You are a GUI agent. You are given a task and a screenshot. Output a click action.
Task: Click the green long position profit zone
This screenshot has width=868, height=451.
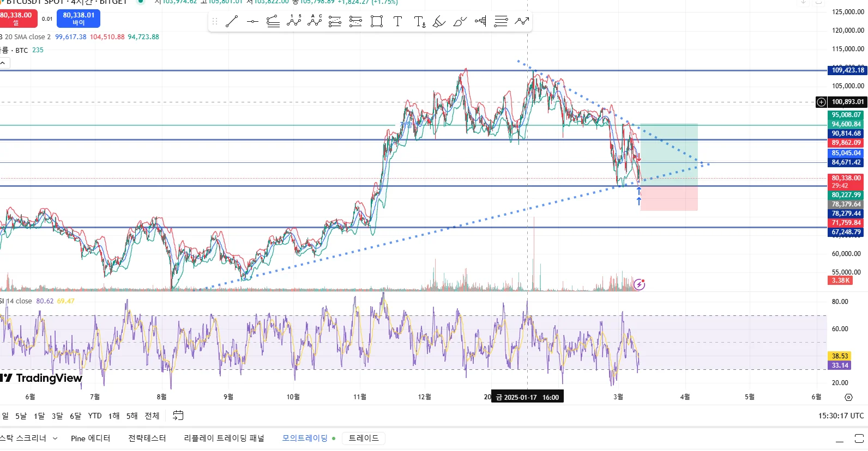pyautogui.click(x=669, y=154)
